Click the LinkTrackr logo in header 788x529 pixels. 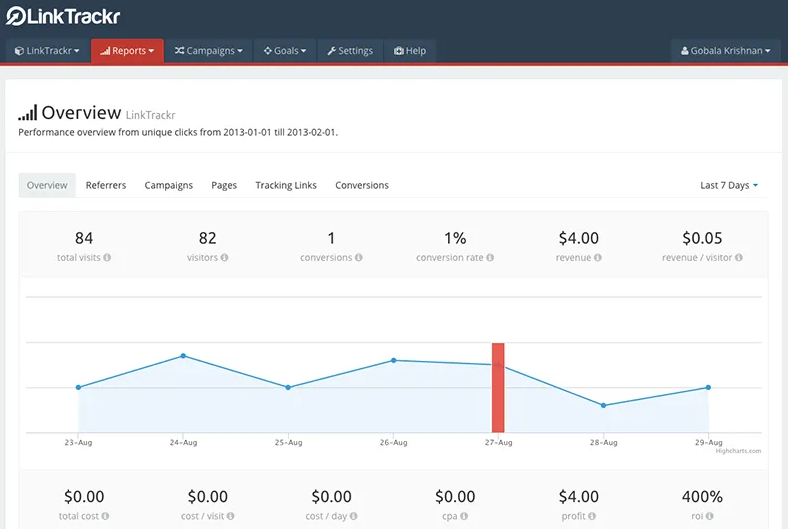(x=63, y=16)
